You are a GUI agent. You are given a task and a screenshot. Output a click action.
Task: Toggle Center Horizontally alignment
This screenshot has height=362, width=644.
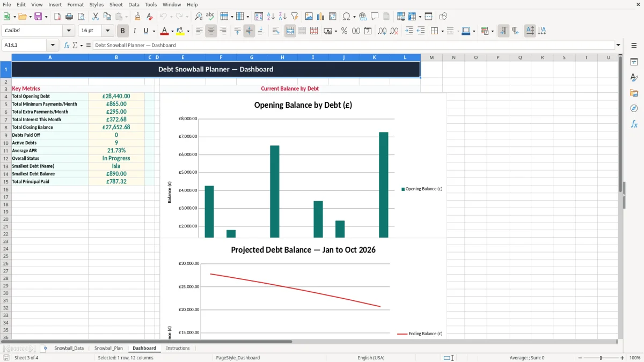tap(211, 31)
